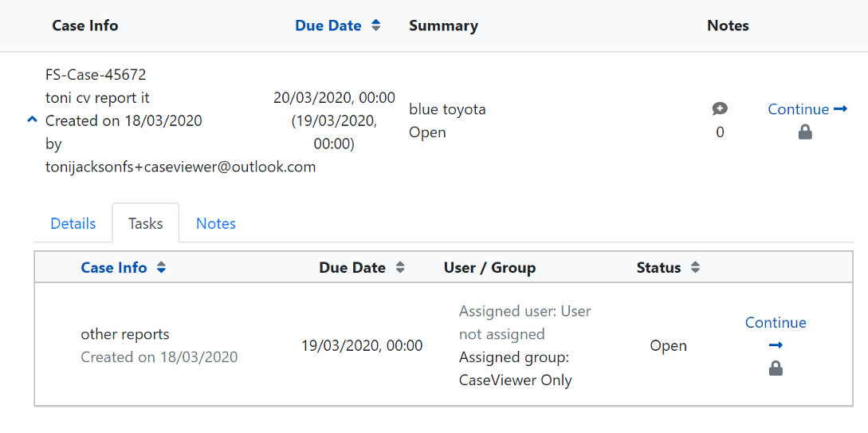
Task: Open the Details tab
Action: click(x=73, y=223)
